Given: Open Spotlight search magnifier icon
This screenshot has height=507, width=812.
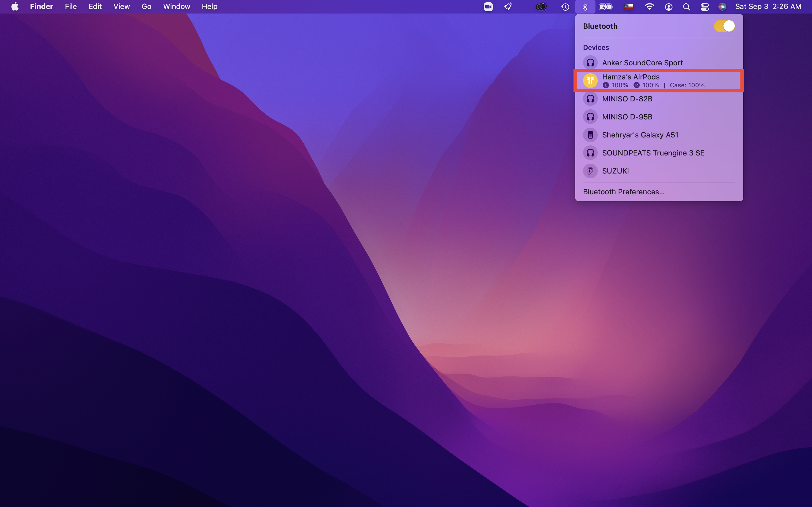Looking at the screenshot, I should 686,7.
